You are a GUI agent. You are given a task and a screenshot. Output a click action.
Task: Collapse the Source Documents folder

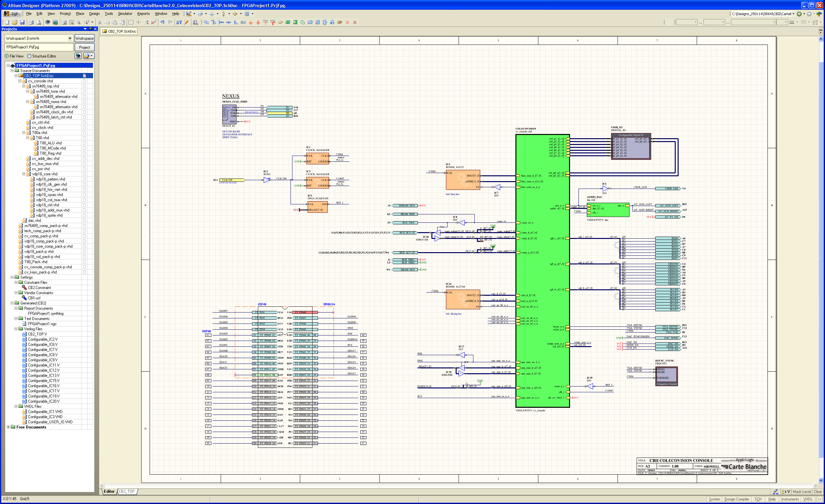(x=12, y=71)
